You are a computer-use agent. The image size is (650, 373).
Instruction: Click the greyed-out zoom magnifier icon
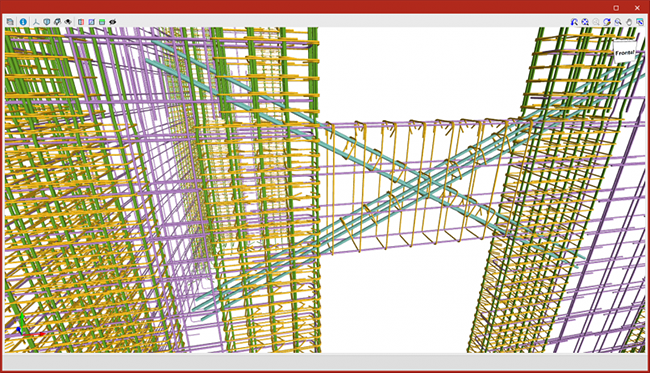pyautogui.click(x=596, y=22)
